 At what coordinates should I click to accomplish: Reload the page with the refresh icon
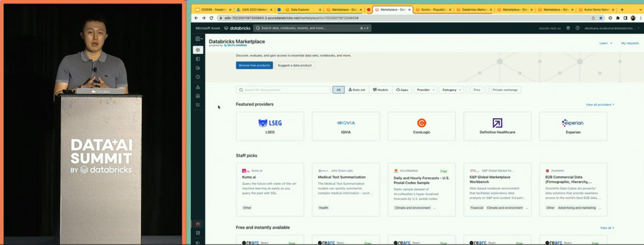[x=210, y=18]
